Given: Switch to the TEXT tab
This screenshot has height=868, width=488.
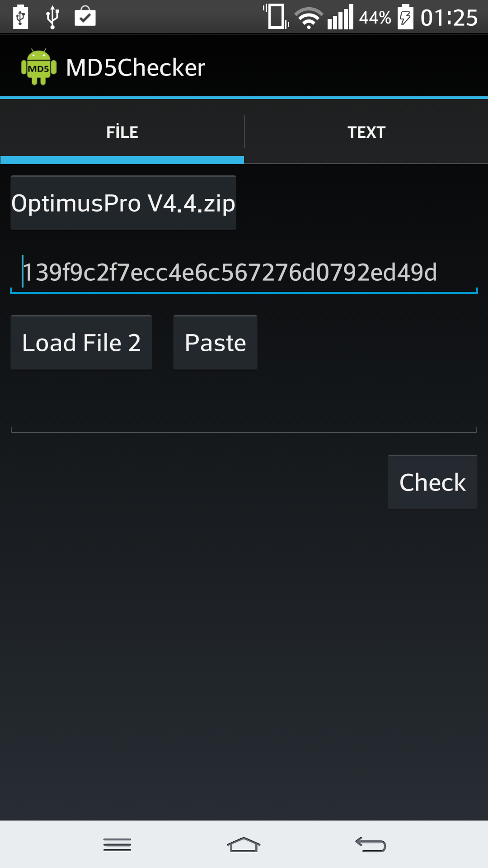Looking at the screenshot, I should coord(366,132).
